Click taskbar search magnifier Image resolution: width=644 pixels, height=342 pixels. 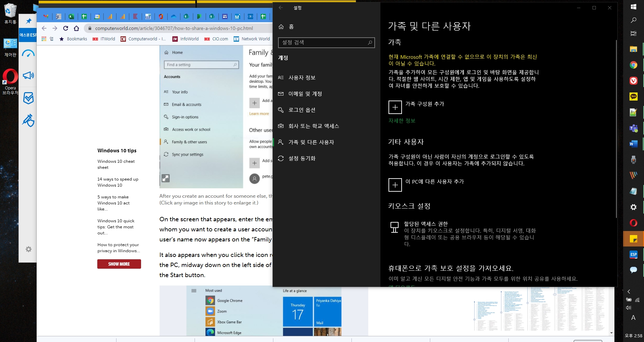coord(633,20)
